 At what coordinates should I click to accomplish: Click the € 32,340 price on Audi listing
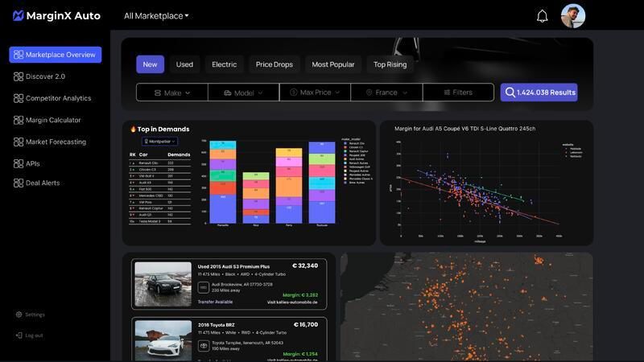click(305, 265)
